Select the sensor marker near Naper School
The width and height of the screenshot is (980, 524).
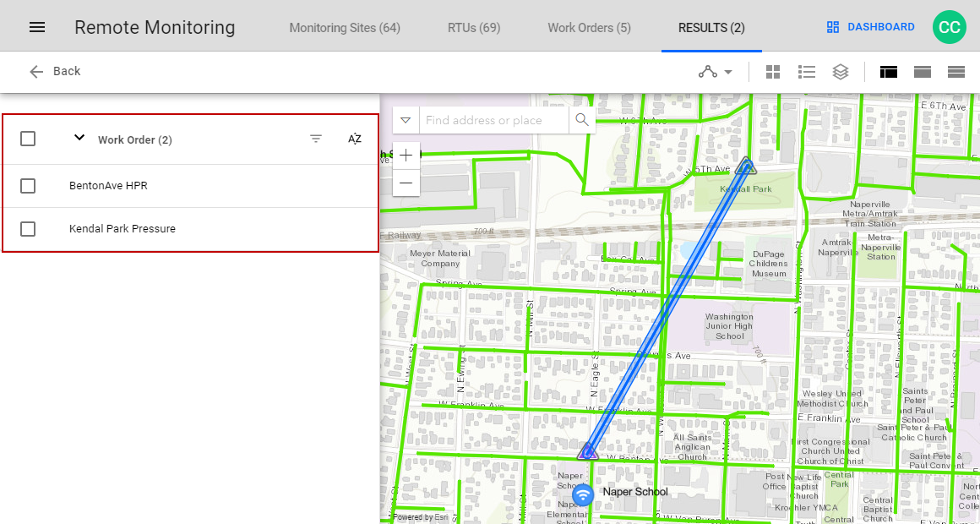point(582,494)
